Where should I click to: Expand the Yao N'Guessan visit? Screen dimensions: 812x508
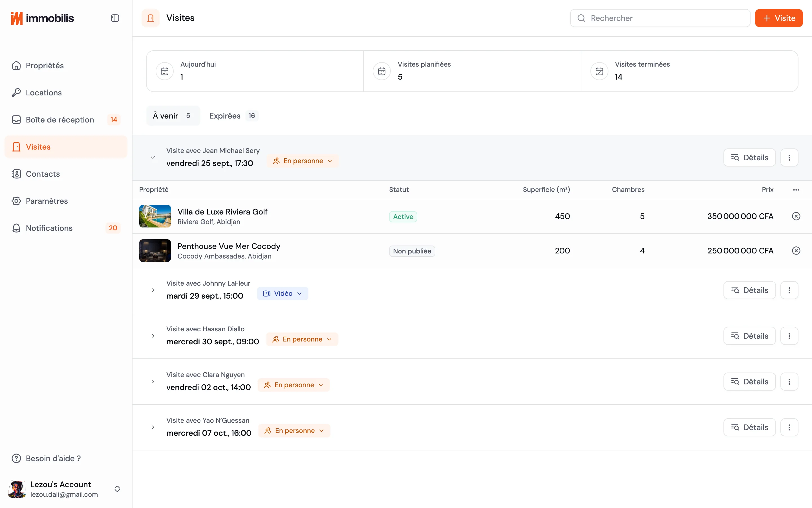(153, 427)
